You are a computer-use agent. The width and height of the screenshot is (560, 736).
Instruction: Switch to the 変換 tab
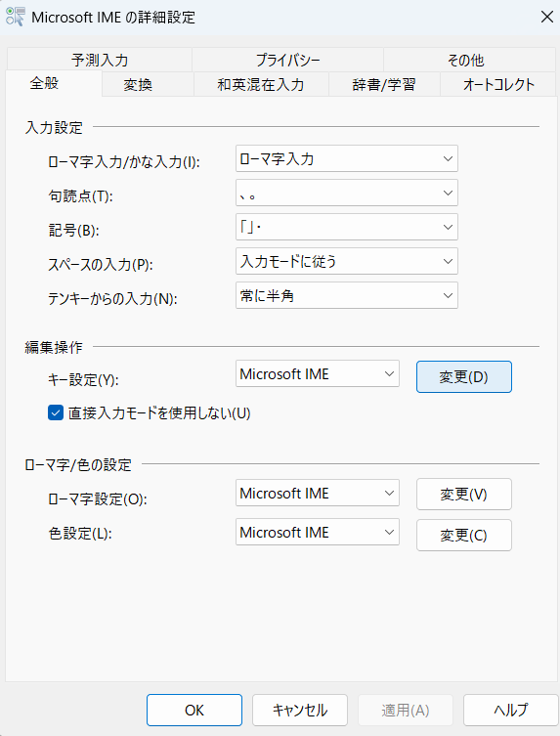138,84
